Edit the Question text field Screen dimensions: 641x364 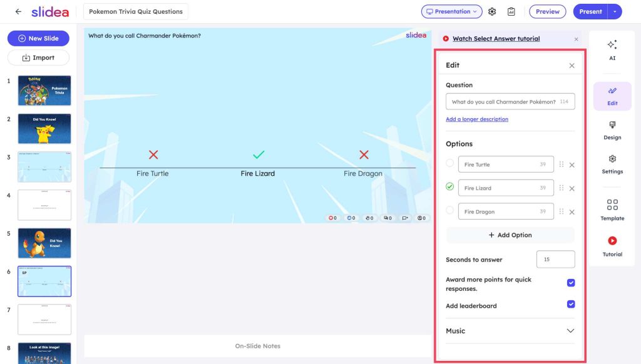coord(510,101)
